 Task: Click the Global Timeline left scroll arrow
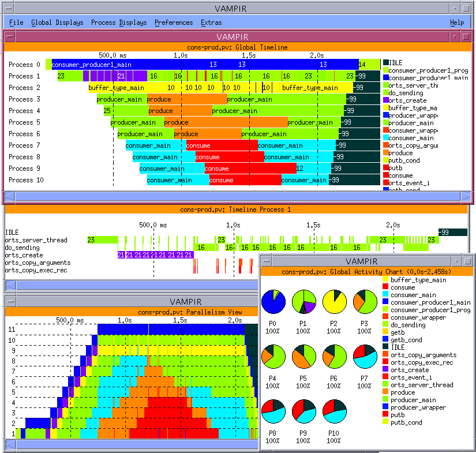point(10,196)
